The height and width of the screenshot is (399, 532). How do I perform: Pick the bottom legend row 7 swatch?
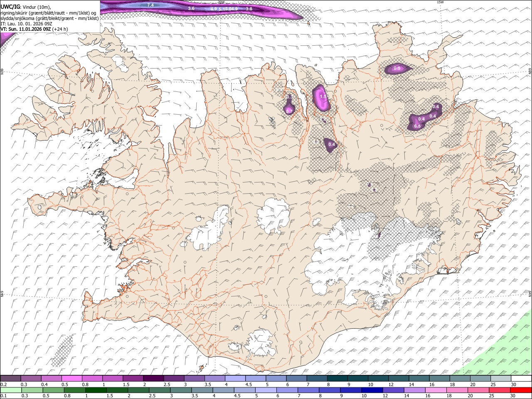pyautogui.click(x=308, y=390)
